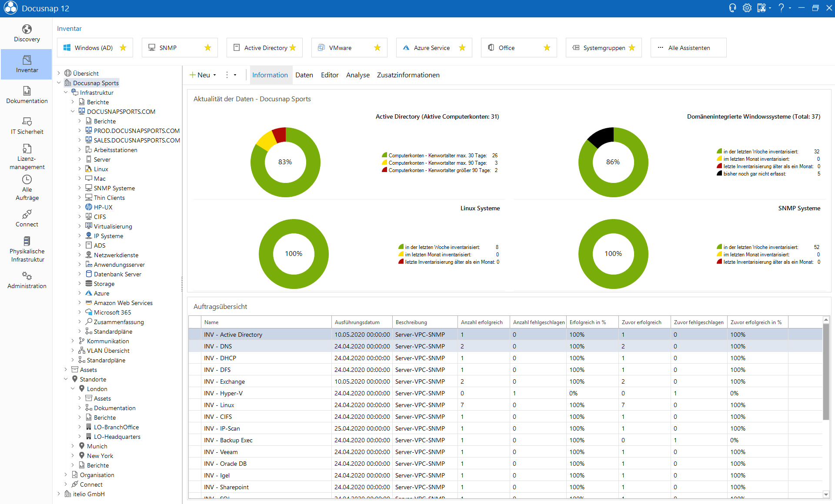Open settings gear in title bar
The width and height of the screenshot is (835, 504).
click(747, 8)
